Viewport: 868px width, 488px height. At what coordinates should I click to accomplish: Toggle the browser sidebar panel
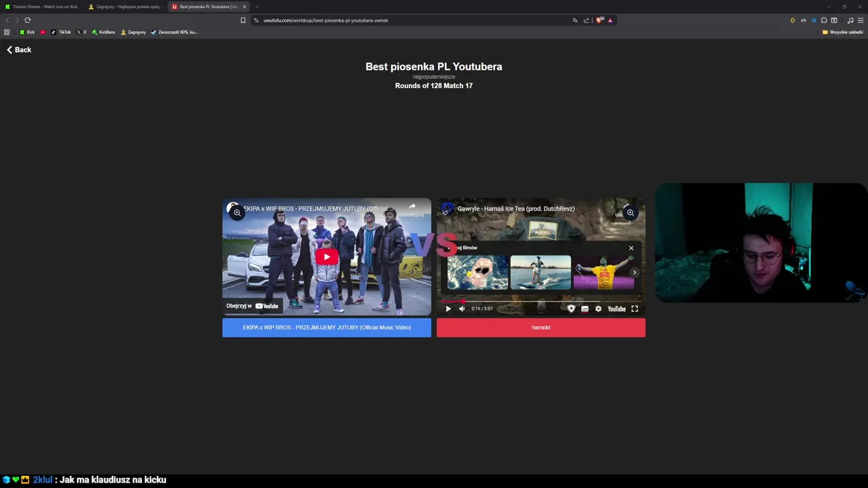point(834,20)
